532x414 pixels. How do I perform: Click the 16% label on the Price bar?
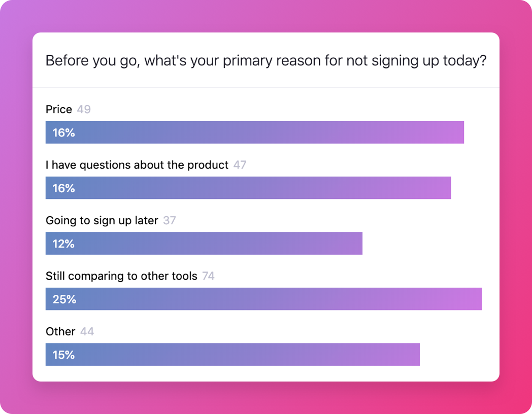coord(63,133)
